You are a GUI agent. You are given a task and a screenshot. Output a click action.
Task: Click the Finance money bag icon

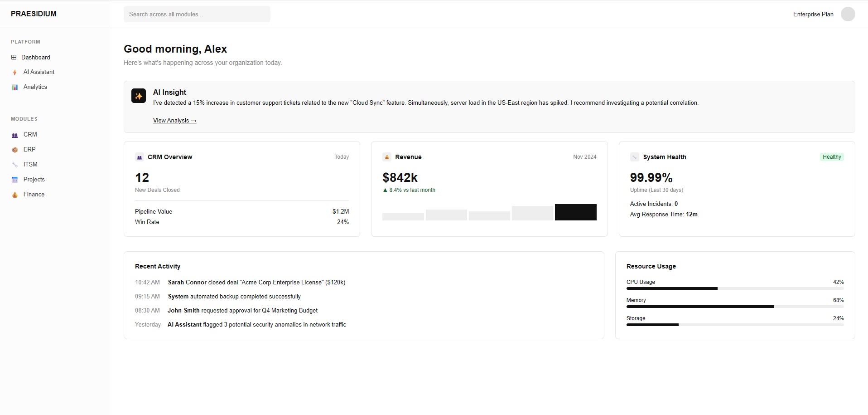pyautogui.click(x=14, y=195)
